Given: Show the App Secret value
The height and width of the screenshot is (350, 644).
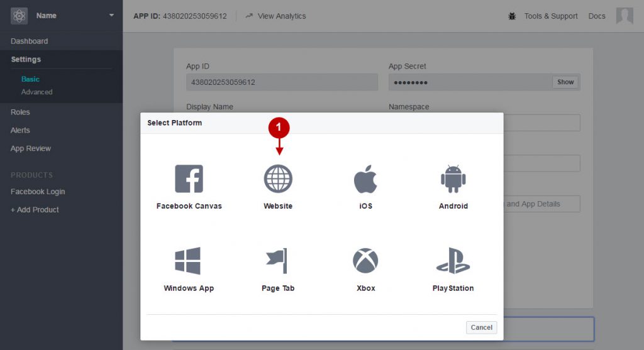Looking at the screenshot, I should [x=565, y=82].
